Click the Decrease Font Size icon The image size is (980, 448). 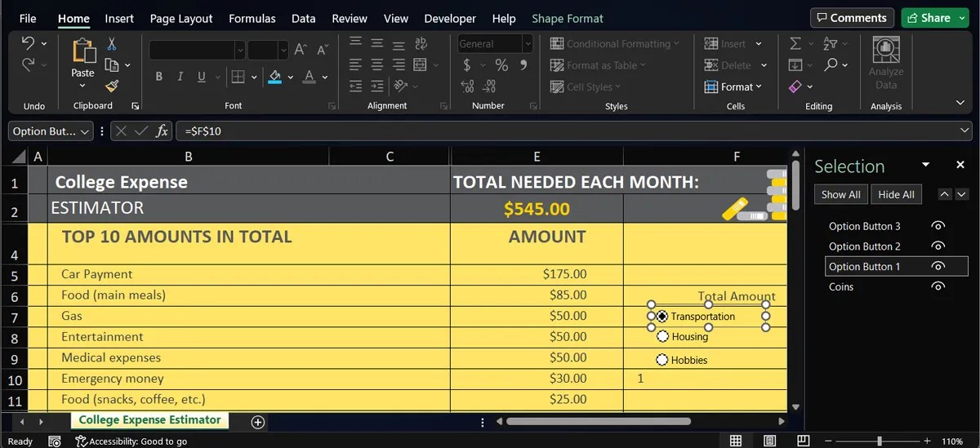tap(323, 49)
